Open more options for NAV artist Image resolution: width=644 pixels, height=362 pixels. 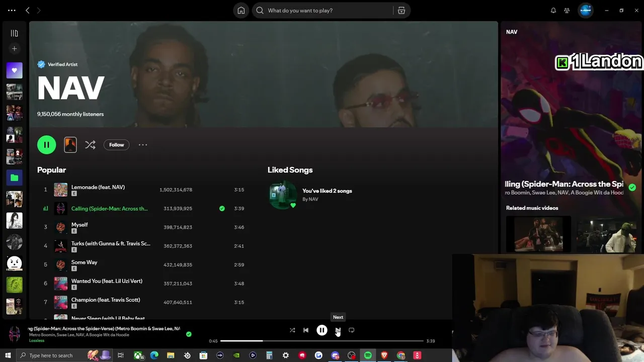coord(143,145)
